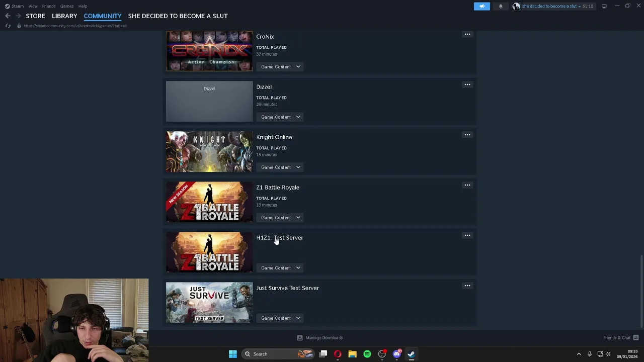Open the Friends & Chat panel
This screenshot has width=644, height=362.
[x=617, y=338]
